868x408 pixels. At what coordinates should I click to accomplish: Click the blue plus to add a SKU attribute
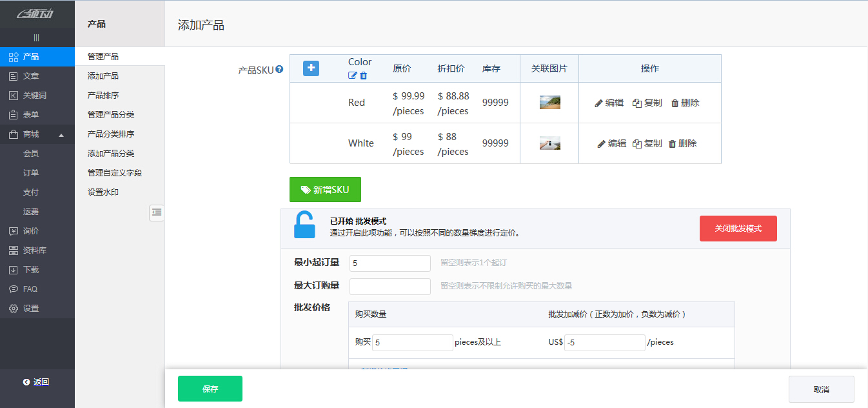pyautogui.click(x=311, y=67)
